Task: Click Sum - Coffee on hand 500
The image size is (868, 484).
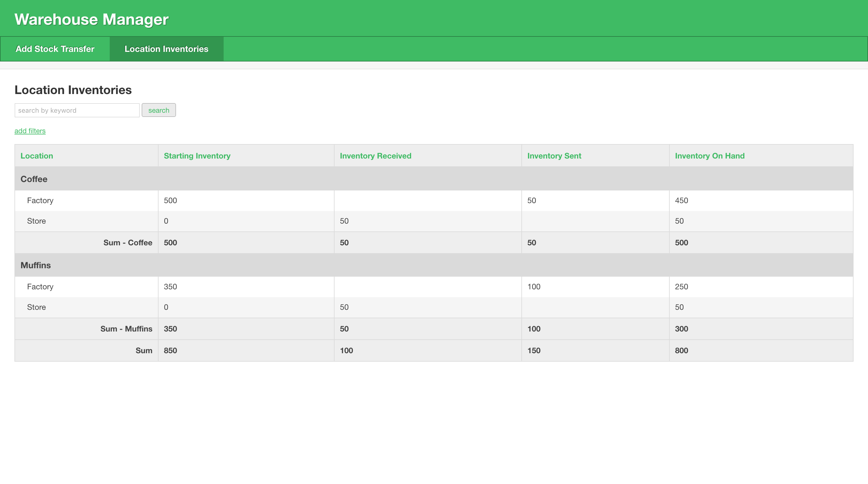Action: (x=681, y=243)
